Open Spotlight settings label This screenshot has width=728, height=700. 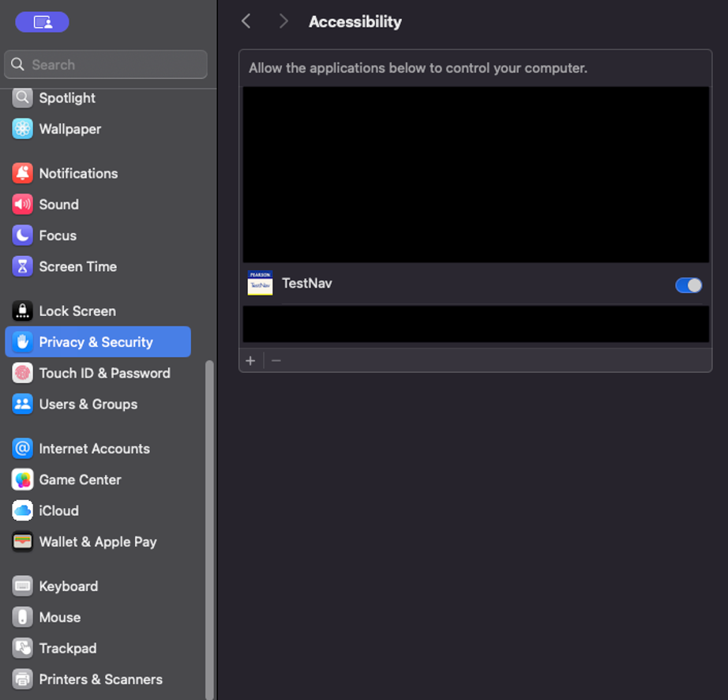(x=67, y=98)
